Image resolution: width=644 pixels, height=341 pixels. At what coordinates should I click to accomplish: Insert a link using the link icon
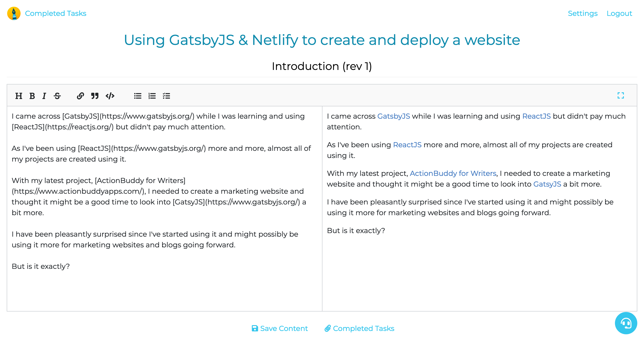[80, 96]
